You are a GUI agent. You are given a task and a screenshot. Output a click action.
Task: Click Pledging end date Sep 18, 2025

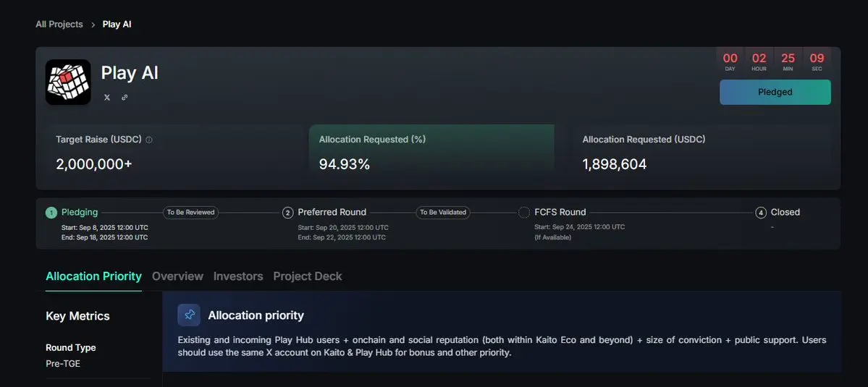(105, 238)
